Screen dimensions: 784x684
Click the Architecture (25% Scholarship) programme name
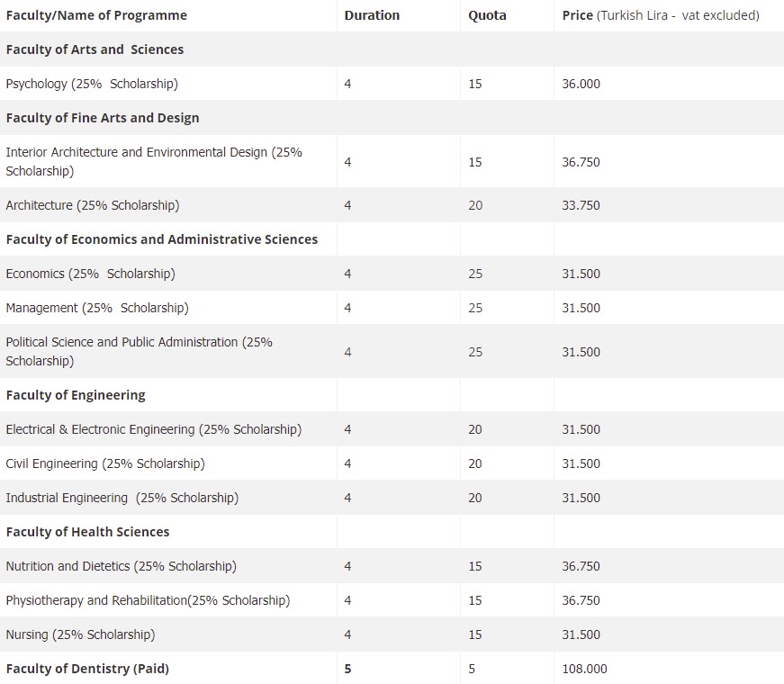[x=93, y=205]
